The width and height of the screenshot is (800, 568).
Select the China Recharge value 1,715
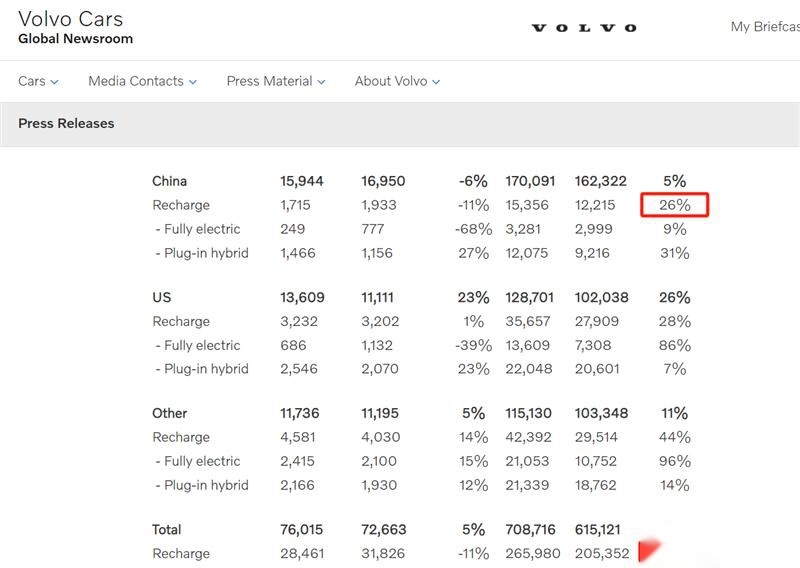pos(295,205)
